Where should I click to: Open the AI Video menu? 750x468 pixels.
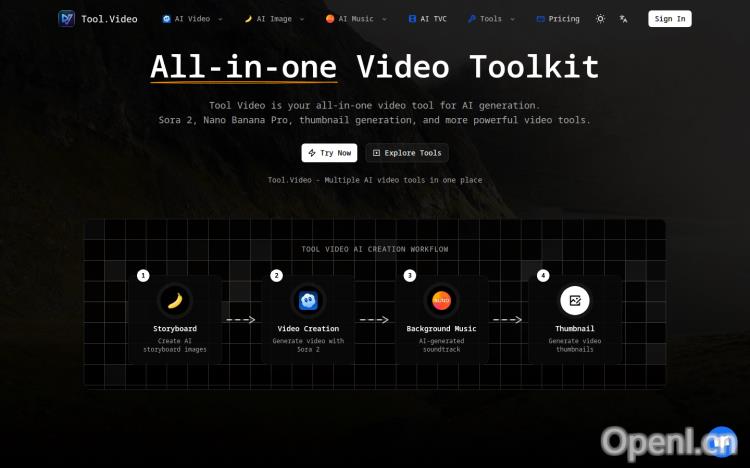(192, 19)
